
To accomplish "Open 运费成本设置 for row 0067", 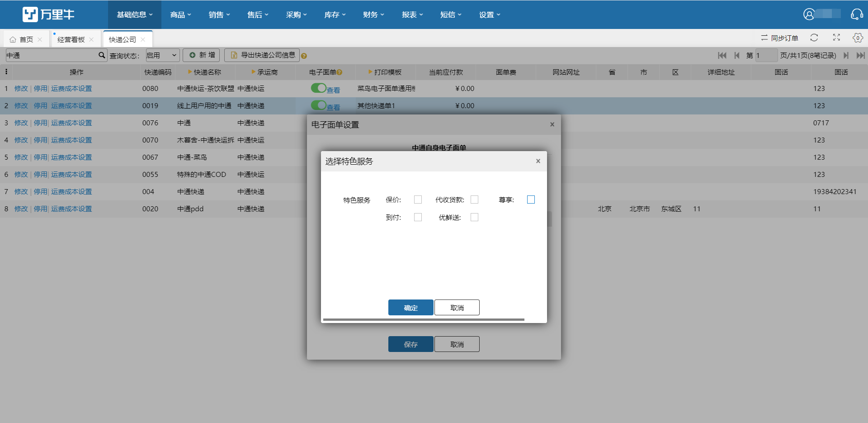I will click(71, 157).
